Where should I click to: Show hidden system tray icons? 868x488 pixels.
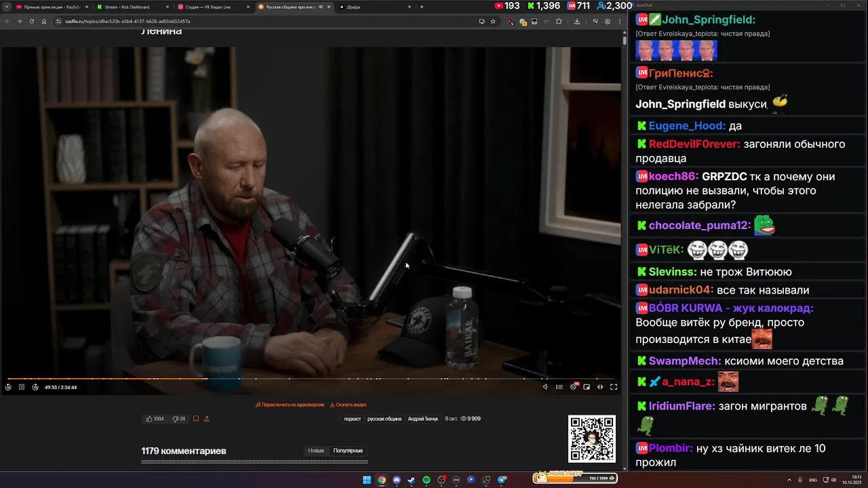[x=788, y=480]
